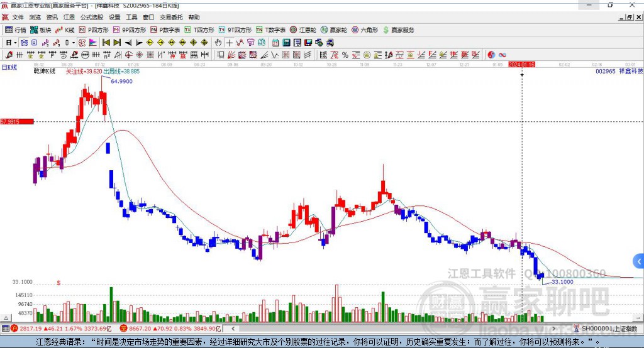Open the 行情 quotes view
Viewport: 644px width, 348px height.
click(15, 30)
